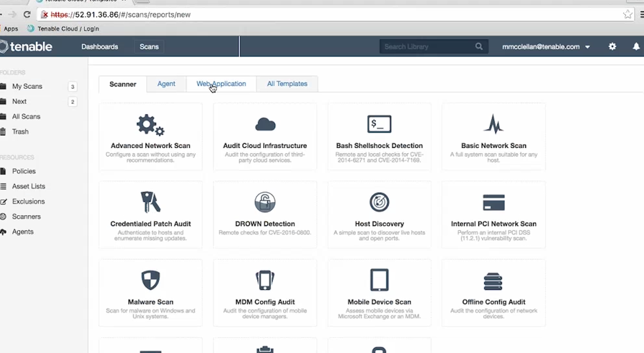This screenshot has width=644, height=353.
Task: Show the All Templates tab
Action: point(287,84)
